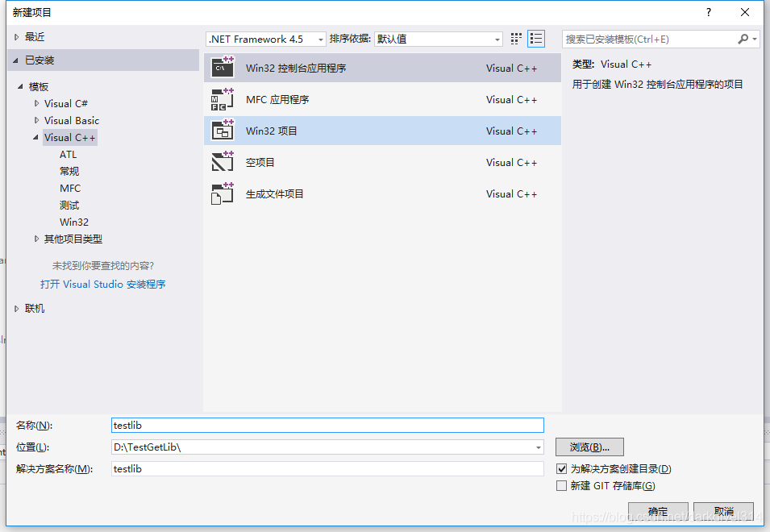This screenshot has height=532, width=770.
Task: Select MFC in the template tree
Action: [70, 189]
